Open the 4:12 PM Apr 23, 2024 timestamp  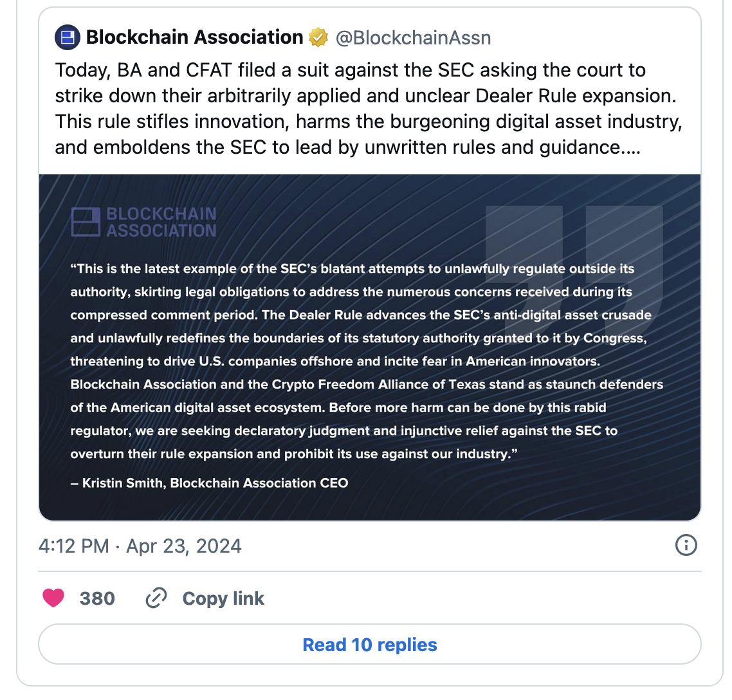pos(140,546)
